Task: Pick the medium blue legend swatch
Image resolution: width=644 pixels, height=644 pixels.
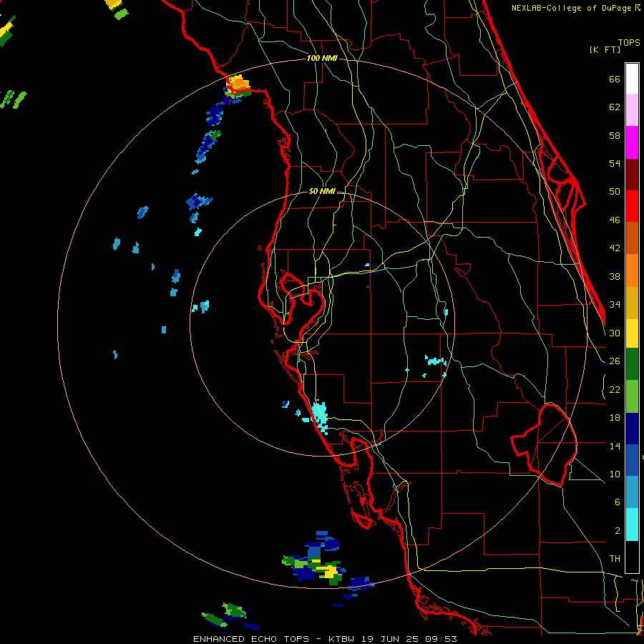Action: [x=632, y=460]
